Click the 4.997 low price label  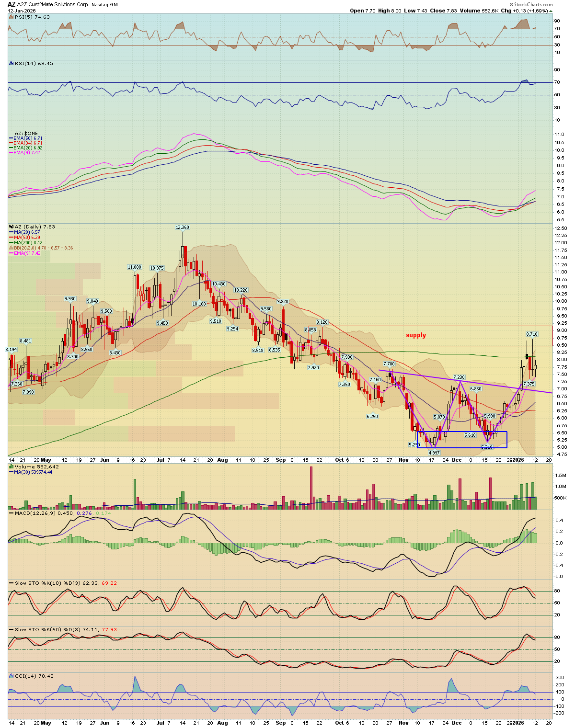tap(434, 453)
